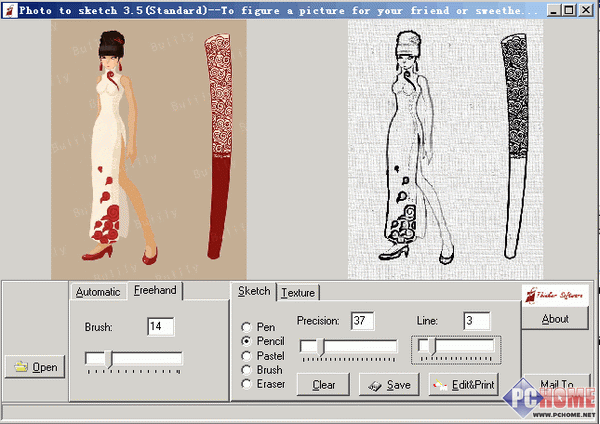600x424 pixels.
Task: Click the Line value field
Action: coord(477,321)
